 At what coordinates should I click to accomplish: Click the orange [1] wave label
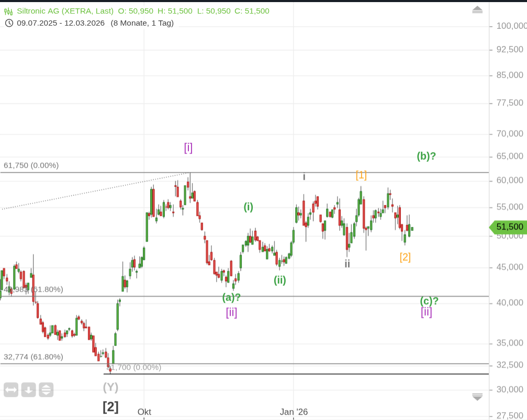click(361, 175)
